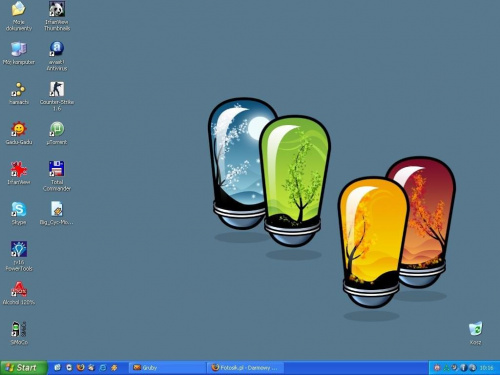Open the Total Commander floppy icon
Image resolution: width=500 pixels, height=375 pixels.
pyautogui.click(x=57, y=176)
